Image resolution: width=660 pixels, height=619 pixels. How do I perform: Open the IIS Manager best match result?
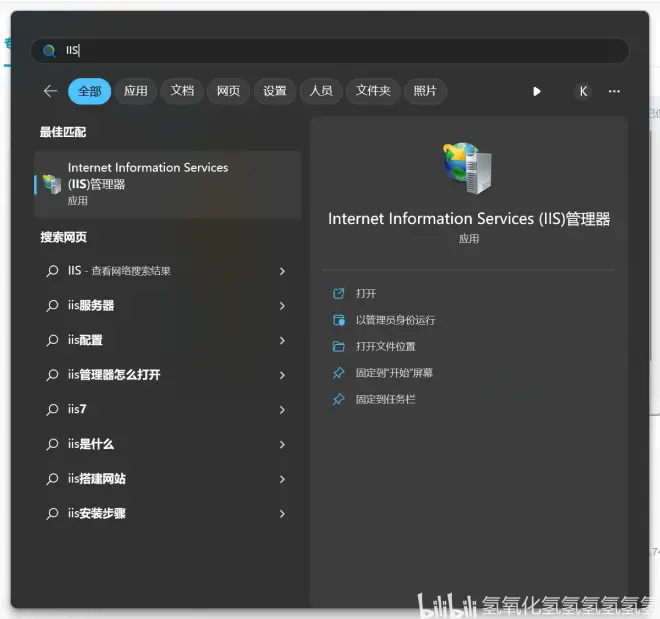pos(168,184)
